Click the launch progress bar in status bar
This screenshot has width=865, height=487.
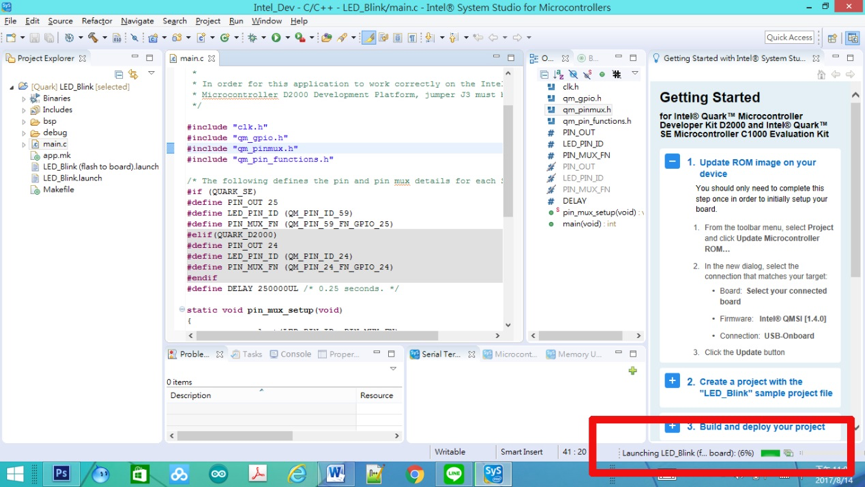click(x=770, y=453)
